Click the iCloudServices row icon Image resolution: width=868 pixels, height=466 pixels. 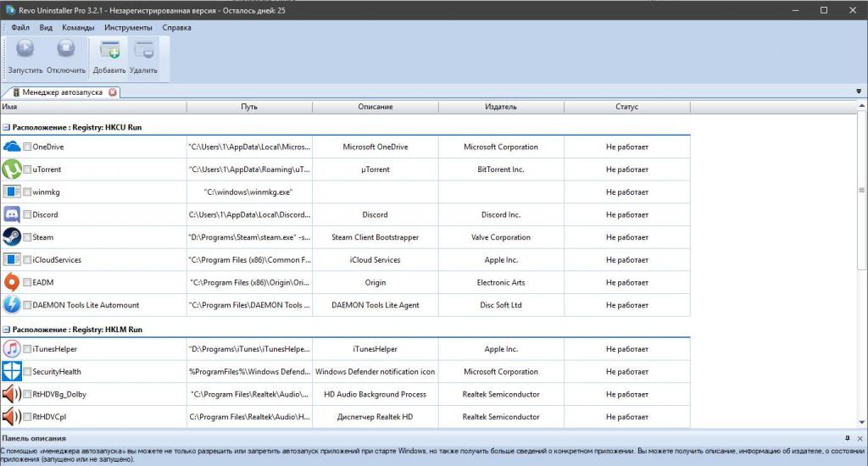click(x=12, y=259)
